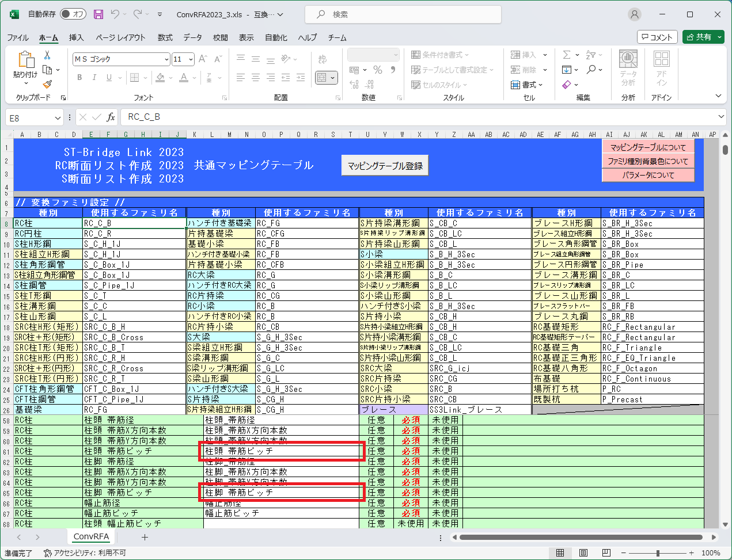Image resolution: width=732 pixels, height=560 pixels.
Task: Click the Insert Function fx icon
Action: click(x=111, y=117)
